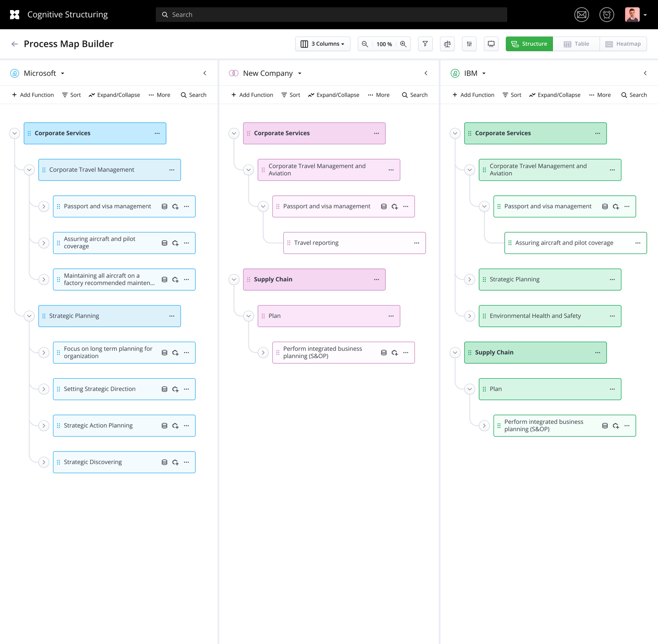658x644 pixels.
Task: Switch to the Structure view
Action: point(529,44)
